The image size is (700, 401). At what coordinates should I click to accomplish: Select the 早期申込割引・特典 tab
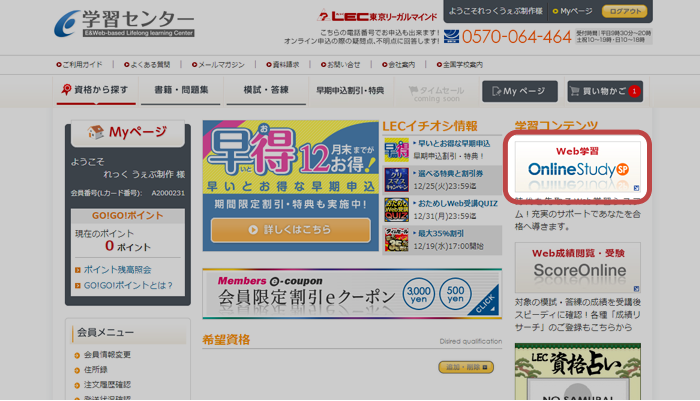[x=350, y=91]
